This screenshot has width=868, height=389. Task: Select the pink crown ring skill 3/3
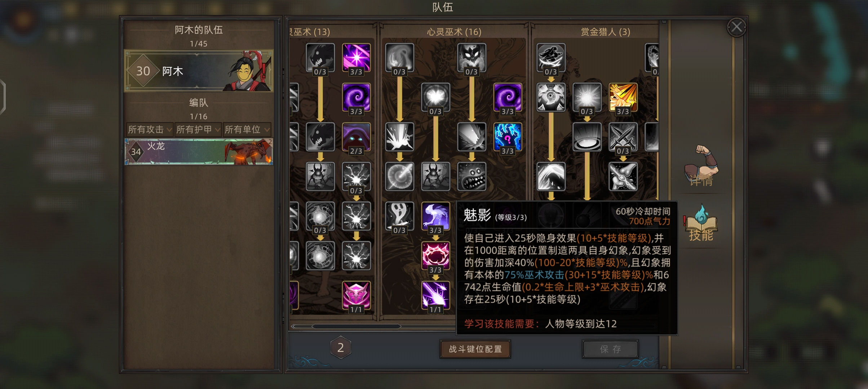(435, 256)
